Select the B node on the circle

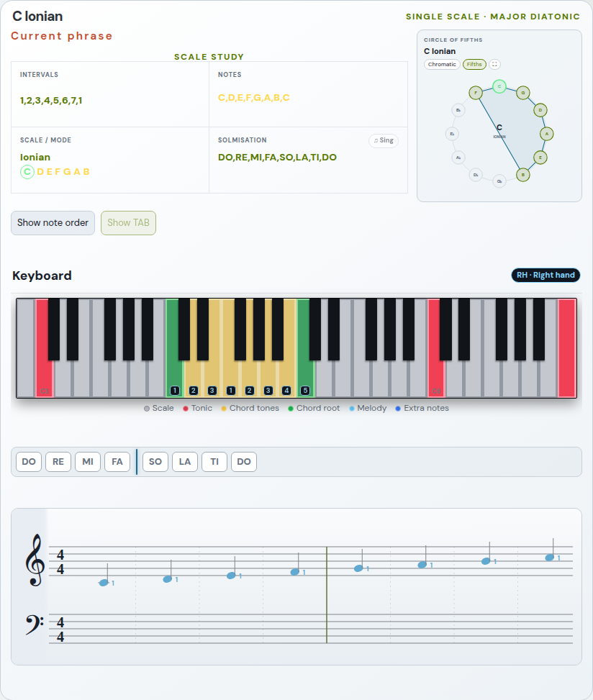click(x=523, y=175)
